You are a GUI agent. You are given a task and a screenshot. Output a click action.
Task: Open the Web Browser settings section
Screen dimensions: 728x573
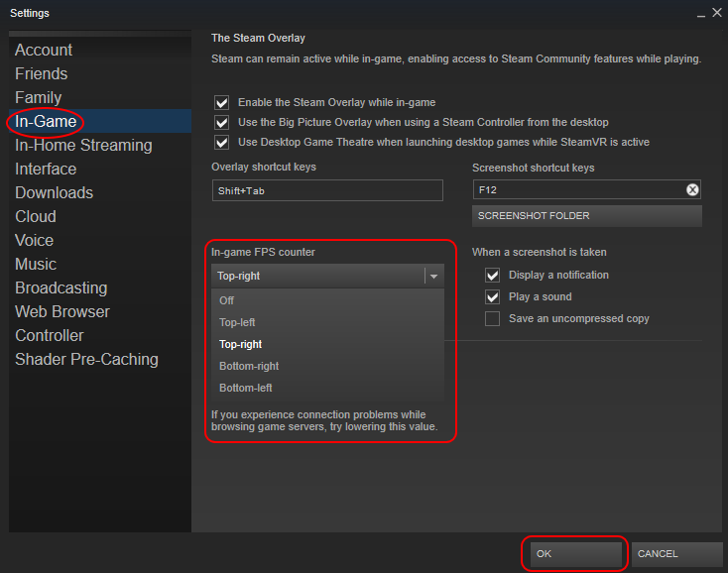(100, 312)
